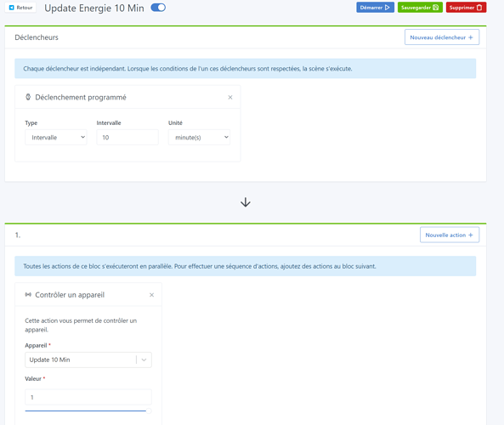Open the Unité dropdown showing minute(s)
Image resolution: width=504 pixels, height=425 pixels.
199,137
